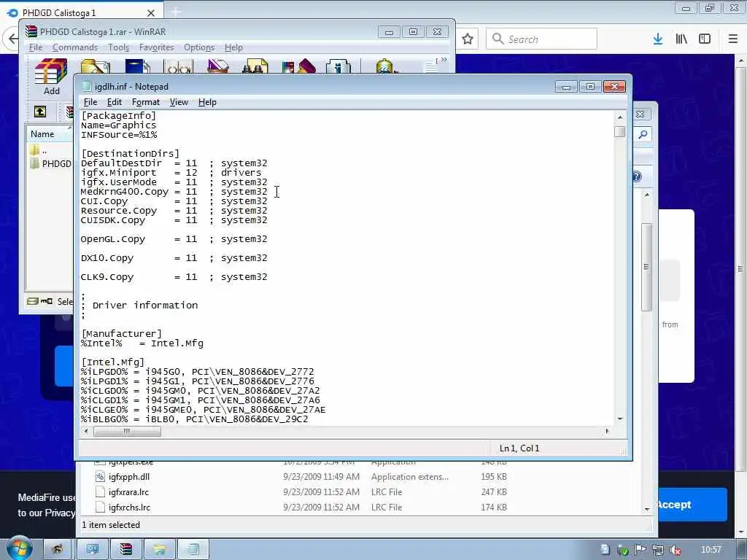747x560 pixels.
Task: Select the PHDGD folder in WinRAR list
Action: [x=50, y=164]
